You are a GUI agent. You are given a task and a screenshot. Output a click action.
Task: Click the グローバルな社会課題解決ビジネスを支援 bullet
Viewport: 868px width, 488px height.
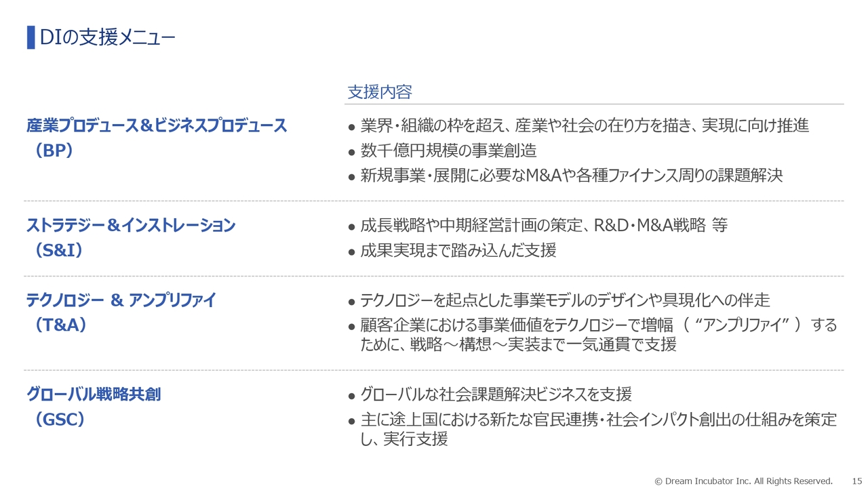pyautogui.click(x=496, y=394)
